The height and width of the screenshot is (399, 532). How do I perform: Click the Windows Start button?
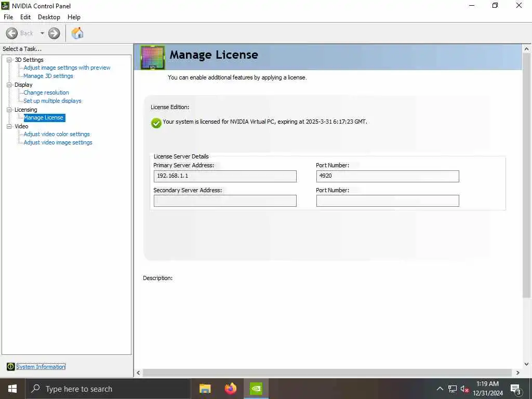coord(12,389)
